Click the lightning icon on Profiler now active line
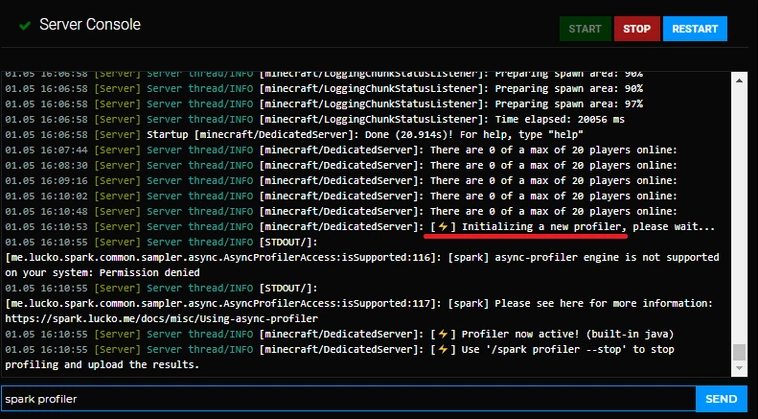This screenshot has height=419, width=758. click(x=443, y=333)
